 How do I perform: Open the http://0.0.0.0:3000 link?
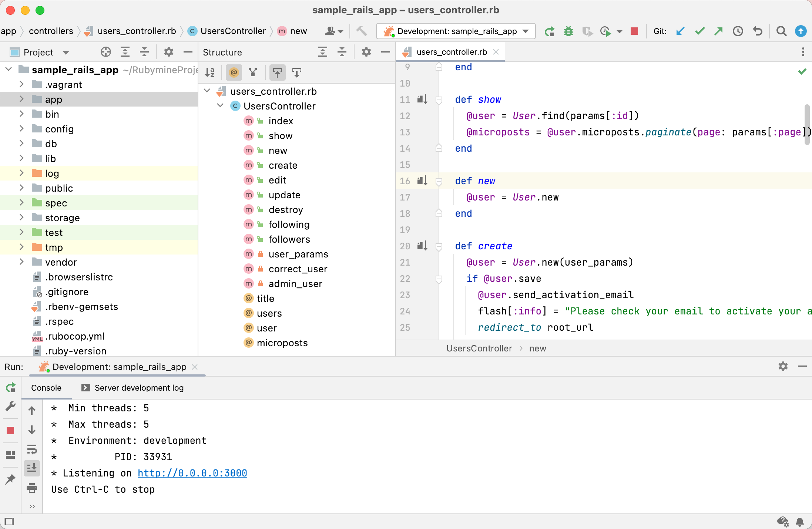coord(192,473)
